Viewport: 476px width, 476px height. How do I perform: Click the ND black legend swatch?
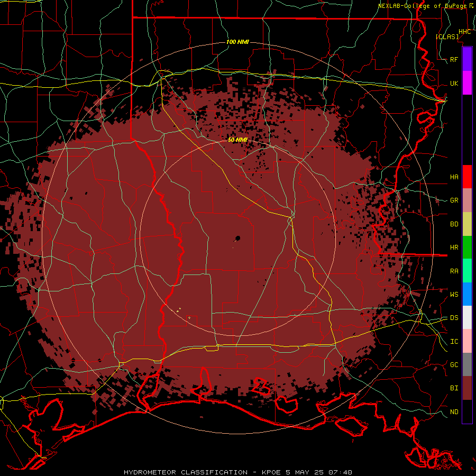pyautogui.click(x=467, y=411)
